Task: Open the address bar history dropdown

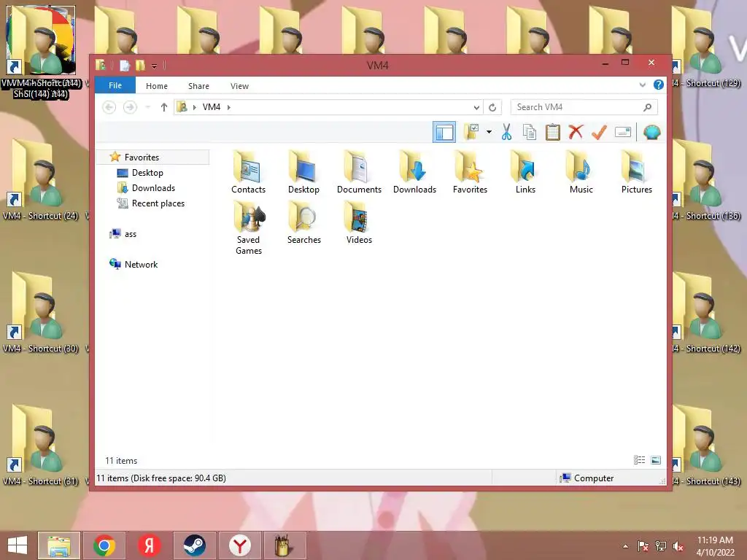Action: [x=476, y=108]
